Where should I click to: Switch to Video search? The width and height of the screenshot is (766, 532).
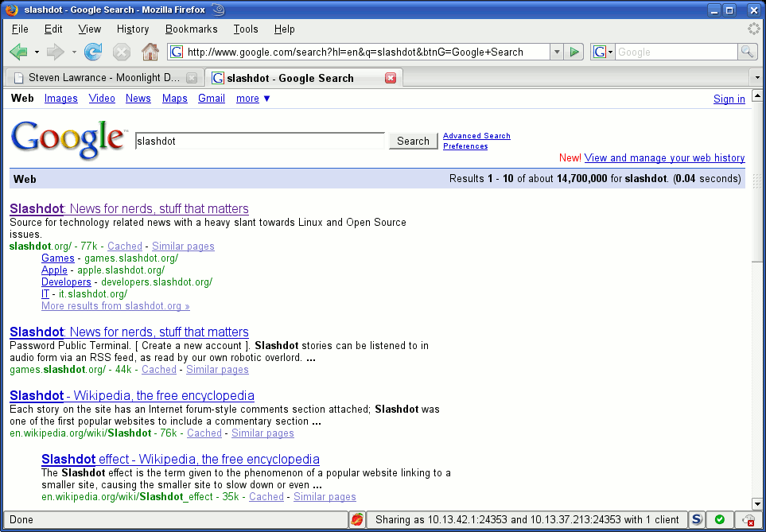tap(102, 99)
